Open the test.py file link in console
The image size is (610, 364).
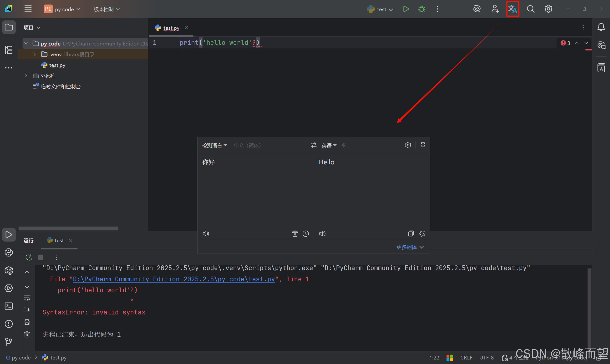click(174, 279)
